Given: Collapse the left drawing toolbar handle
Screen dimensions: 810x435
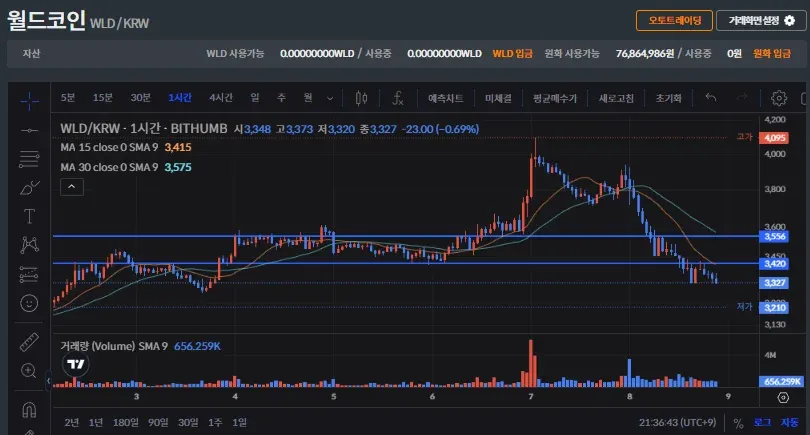Looking at the screenshot, I should pyautogui.click(x=49, y=381).
